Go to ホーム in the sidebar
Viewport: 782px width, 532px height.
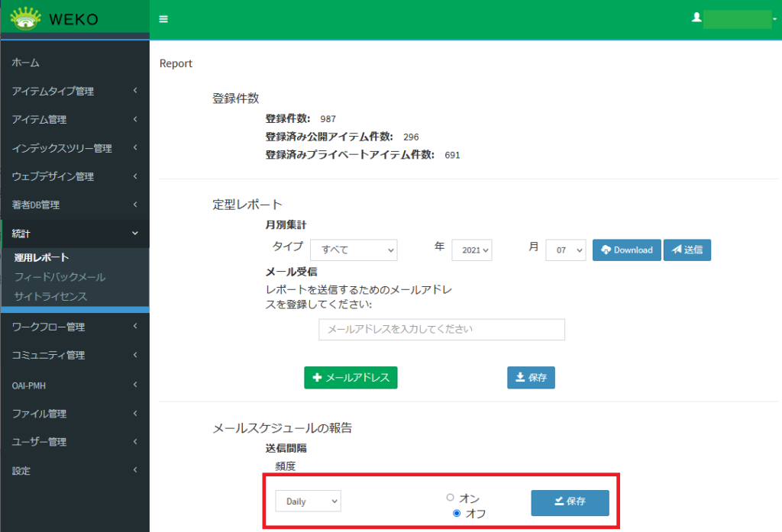click(x=26, y=63)
